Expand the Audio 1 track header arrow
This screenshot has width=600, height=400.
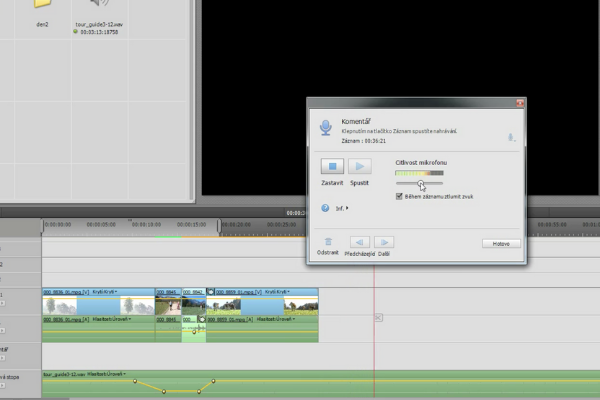point(2,330)
